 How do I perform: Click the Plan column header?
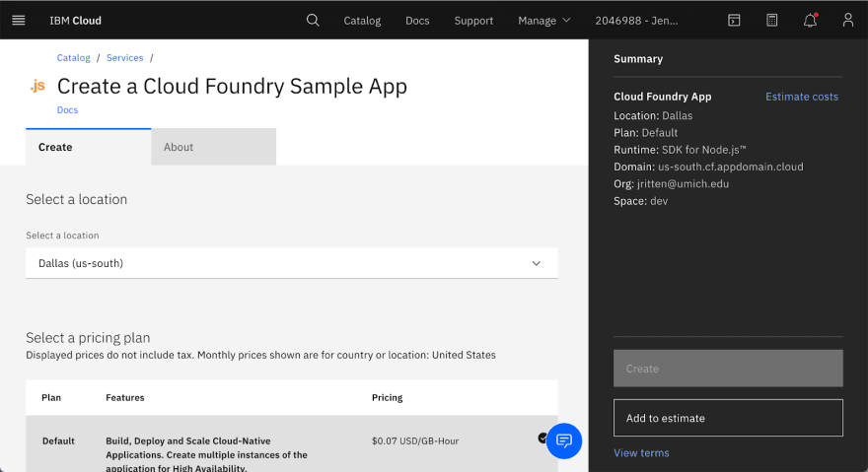[x=51, y=398]
